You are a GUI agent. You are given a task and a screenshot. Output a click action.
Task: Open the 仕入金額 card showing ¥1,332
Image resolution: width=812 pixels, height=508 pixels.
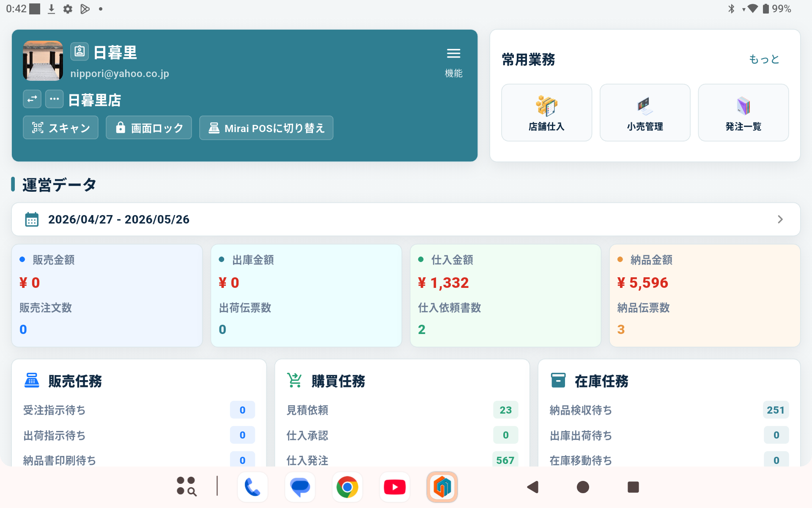505,295
